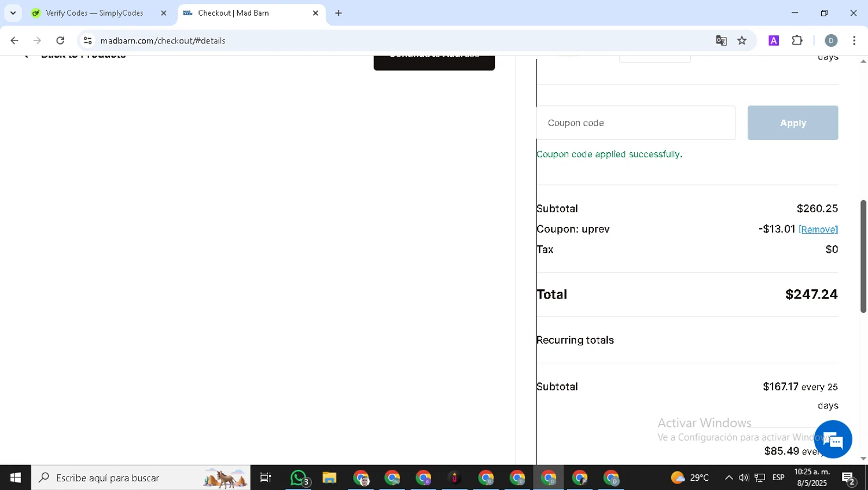Select the Checkout | Mad Barn tab

click(x=233, y=13)
